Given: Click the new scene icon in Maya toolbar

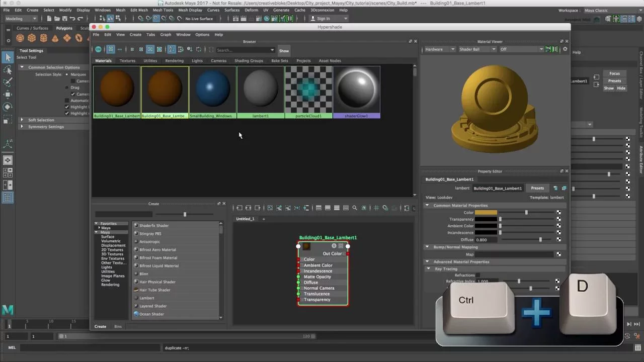Looking at the screenshot, I should click(x=49, y=19).
